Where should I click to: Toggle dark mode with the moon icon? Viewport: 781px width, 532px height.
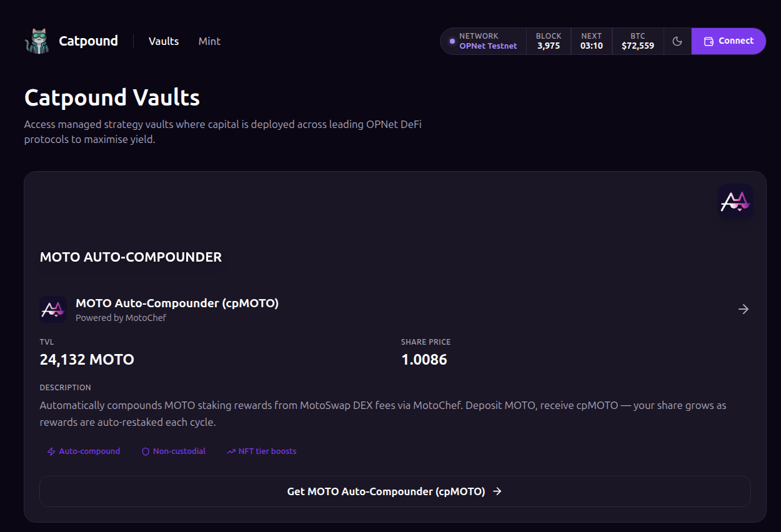[677, 41]
